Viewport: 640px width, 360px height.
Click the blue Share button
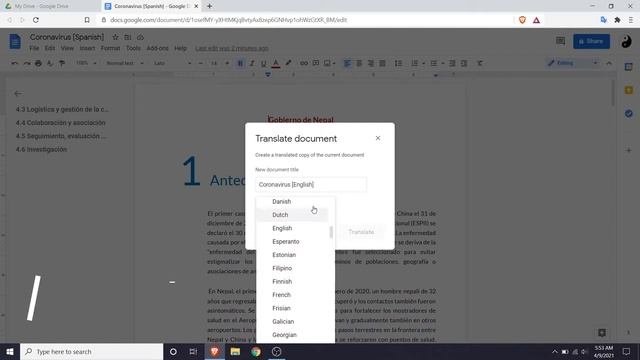click(591, 41)
